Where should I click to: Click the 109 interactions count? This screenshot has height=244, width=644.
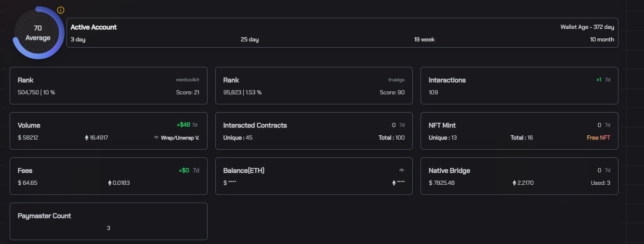click(434, 92)
